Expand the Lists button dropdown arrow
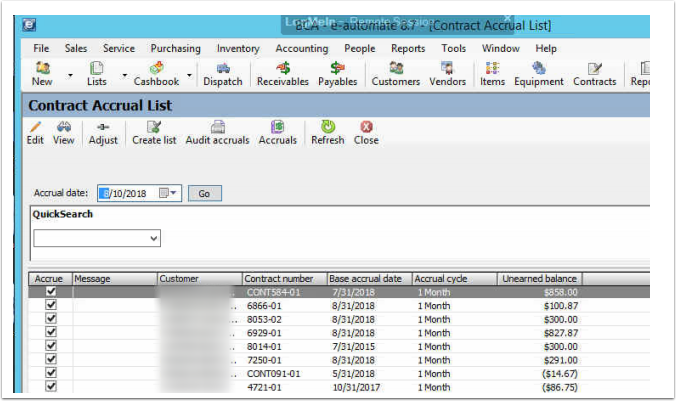676x401 pixels. [125, 75]
